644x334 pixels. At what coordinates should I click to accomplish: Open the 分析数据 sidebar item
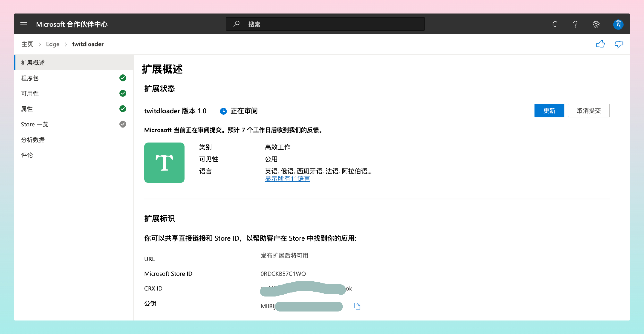[x=33, y=140]
